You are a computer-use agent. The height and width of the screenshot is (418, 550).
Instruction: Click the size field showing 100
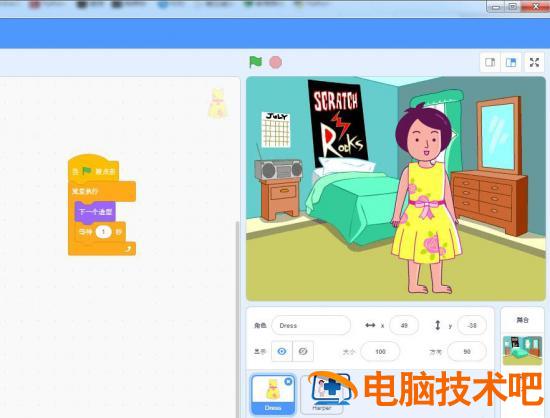click(380, 351)
